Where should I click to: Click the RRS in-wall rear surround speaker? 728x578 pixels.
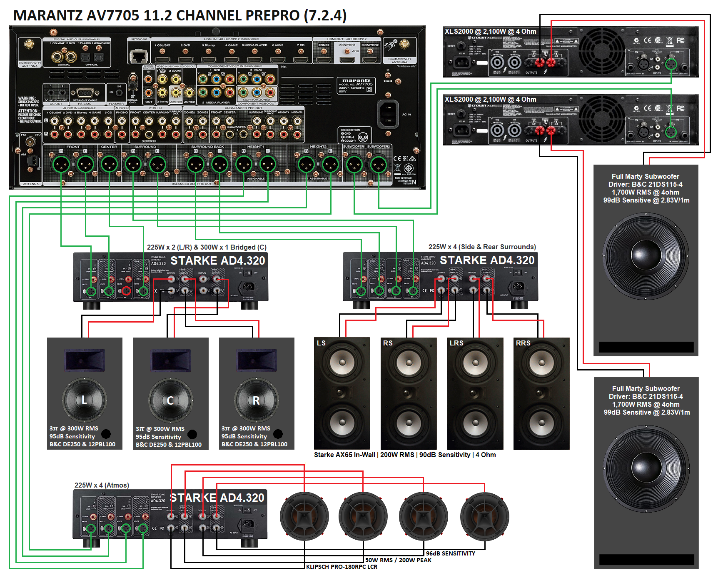pos(541,394)
